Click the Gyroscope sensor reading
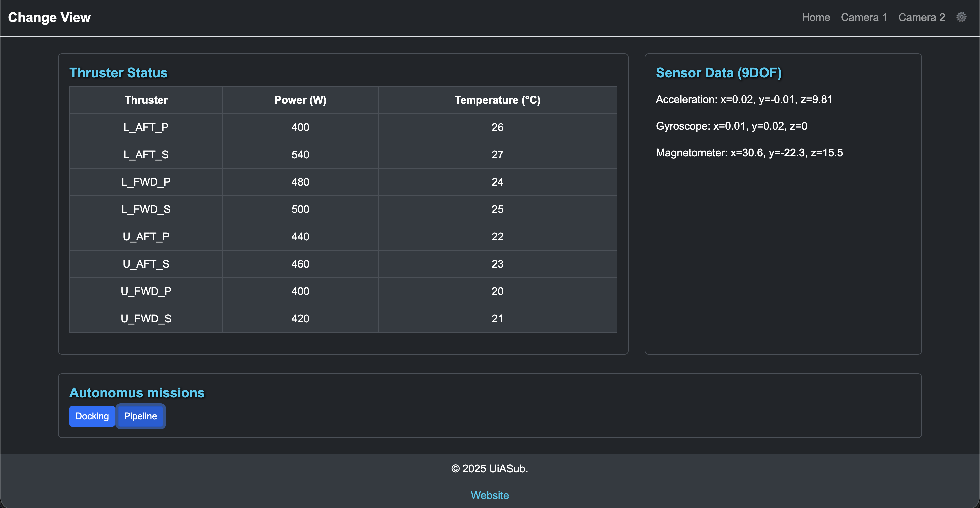 click(731, 126)
